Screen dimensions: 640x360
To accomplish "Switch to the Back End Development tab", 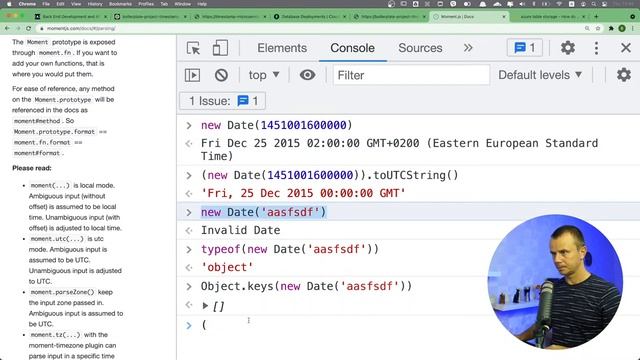I will (71, 17).
